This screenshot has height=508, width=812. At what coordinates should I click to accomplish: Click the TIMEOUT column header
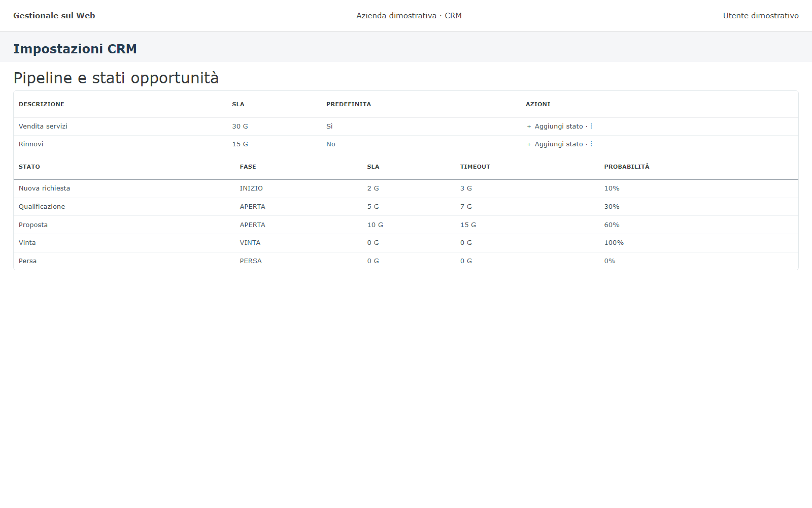pos(475,167)
